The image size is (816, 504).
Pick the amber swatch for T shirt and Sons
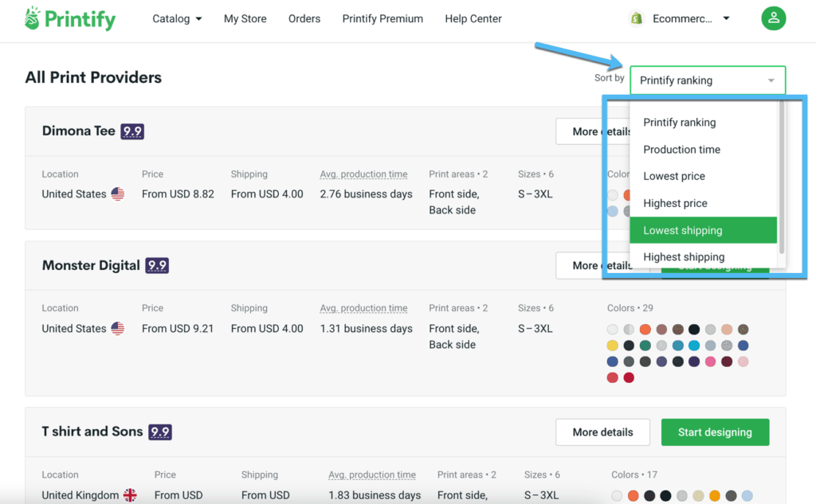[715, 496]
